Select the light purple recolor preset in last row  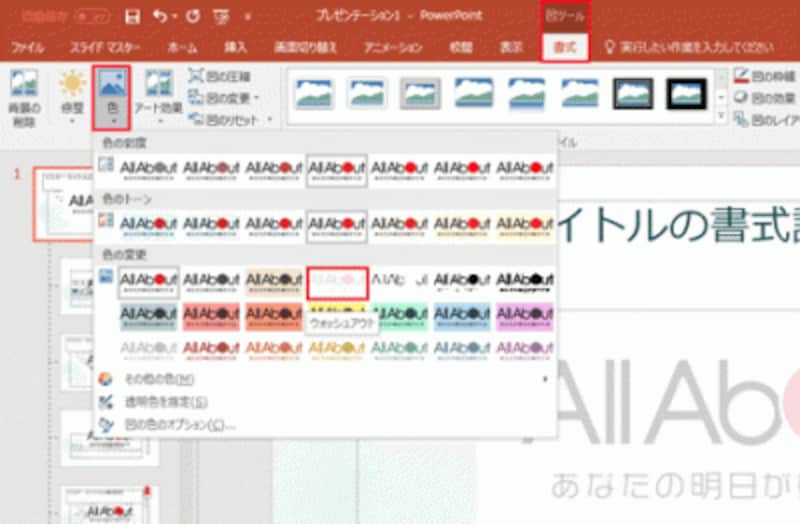(x=525, y=350)
